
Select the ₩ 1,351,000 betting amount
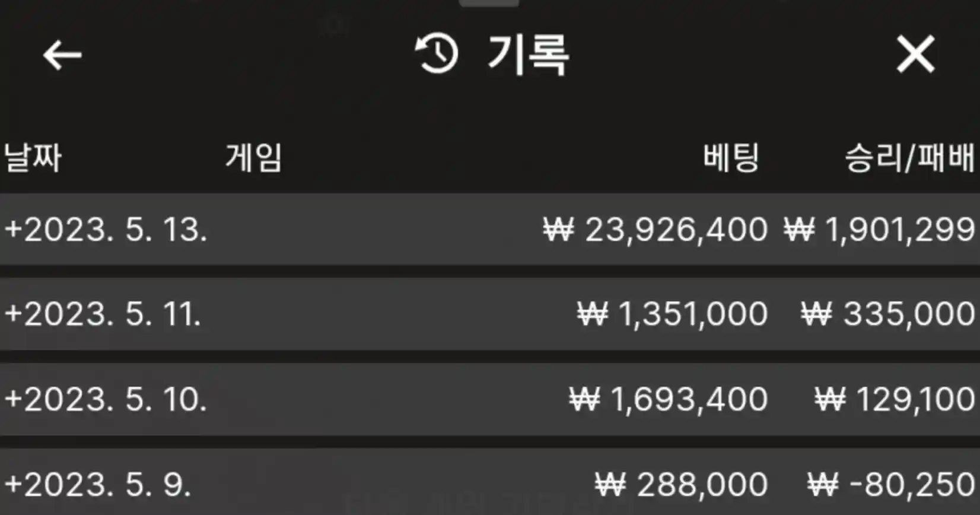click(673, 314)
